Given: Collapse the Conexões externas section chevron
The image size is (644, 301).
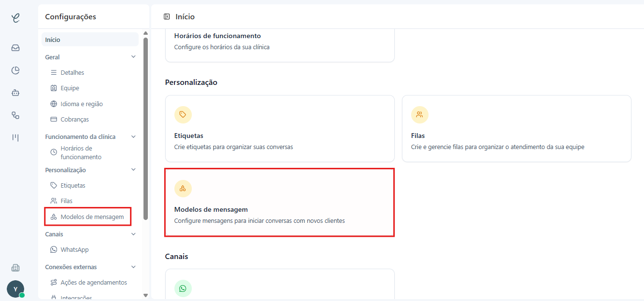Looking at the screenshot, I should [134, 267].
